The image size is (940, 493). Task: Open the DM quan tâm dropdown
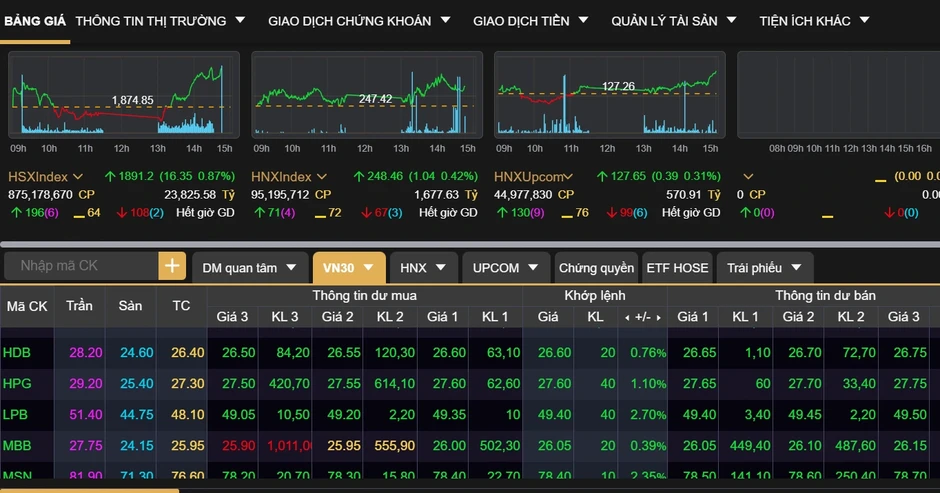(x=249, y=268)
